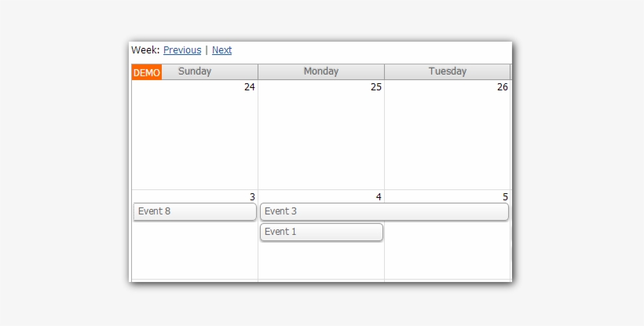644x326 pixels.
Task: Open Event 8 on Sunday
Action: pos(195,211)
